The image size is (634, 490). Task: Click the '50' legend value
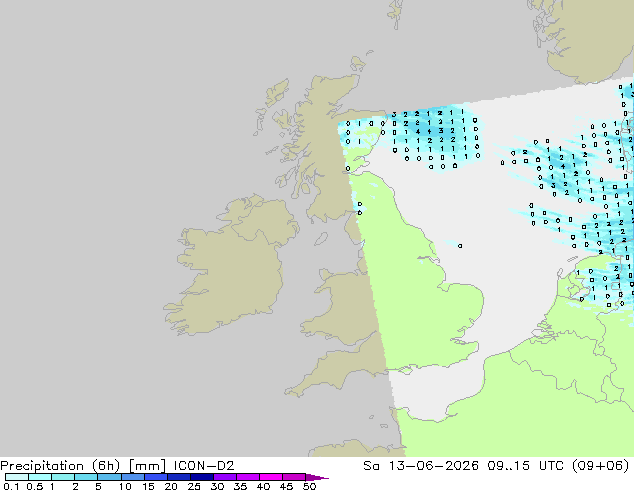309,486
